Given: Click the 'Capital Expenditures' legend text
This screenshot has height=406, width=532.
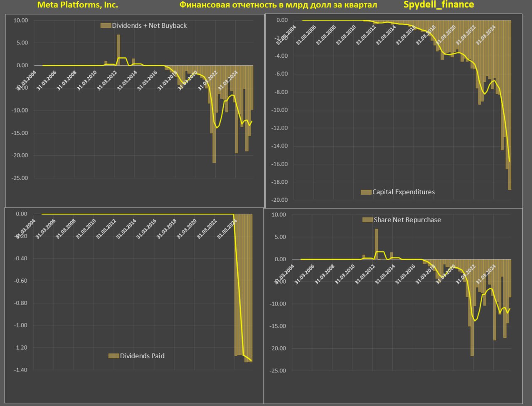Looking at the screenshot, I should 403,192.
